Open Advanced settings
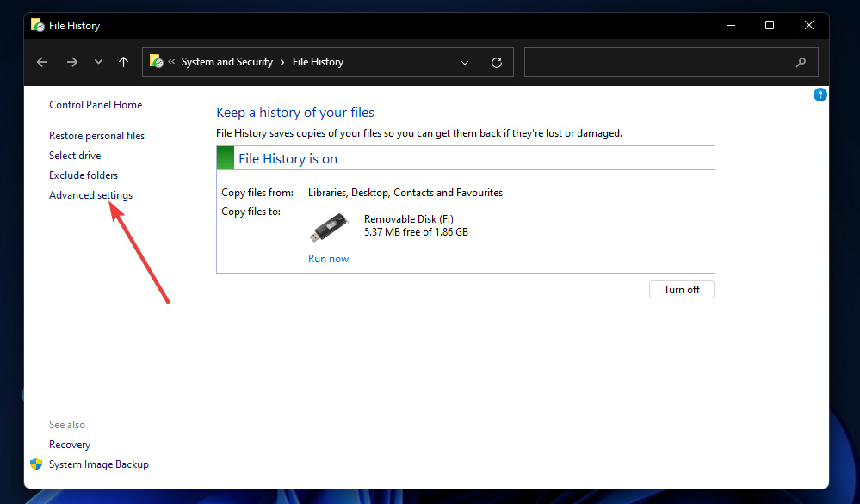 pyautogui.click(x=91, y=195)
